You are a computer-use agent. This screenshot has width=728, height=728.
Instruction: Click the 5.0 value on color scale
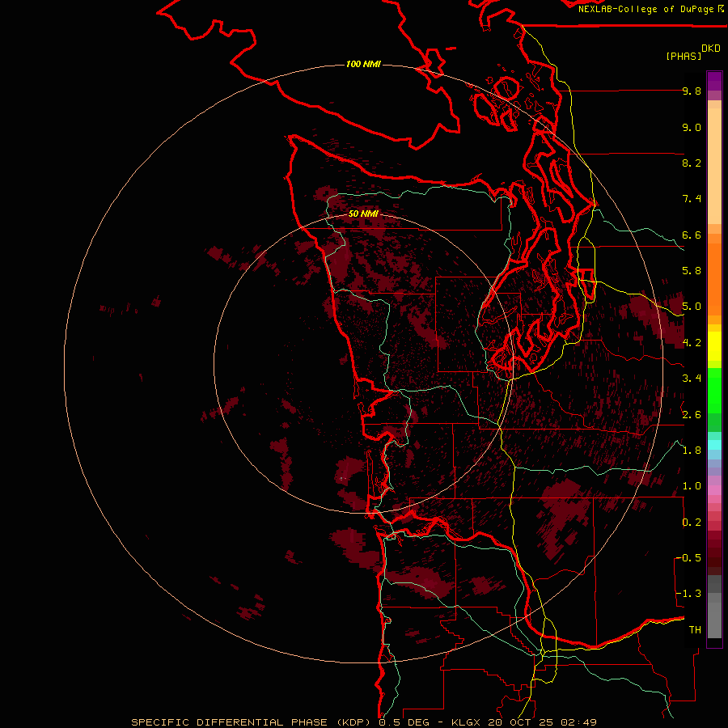[692, 307]
